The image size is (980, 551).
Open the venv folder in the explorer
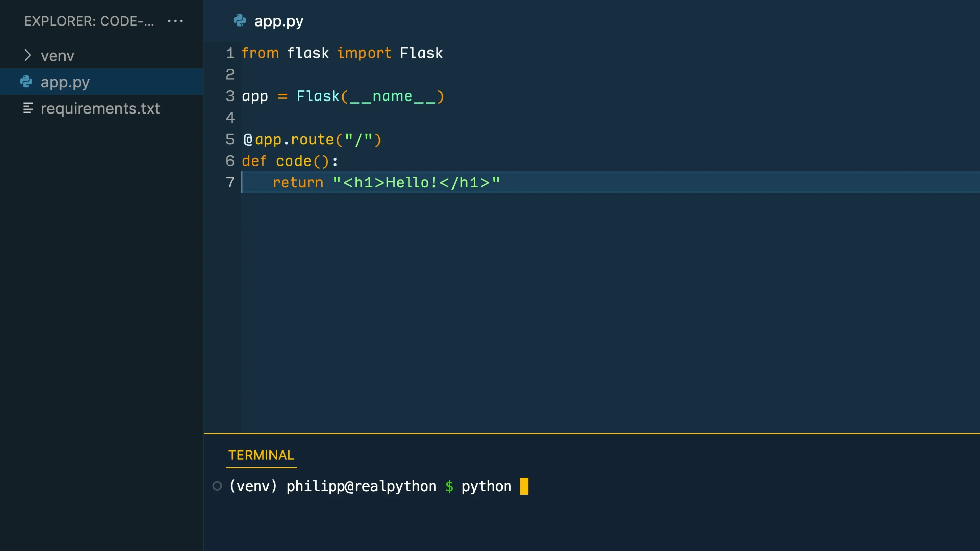pyautogui.click(x=57, y=56)
